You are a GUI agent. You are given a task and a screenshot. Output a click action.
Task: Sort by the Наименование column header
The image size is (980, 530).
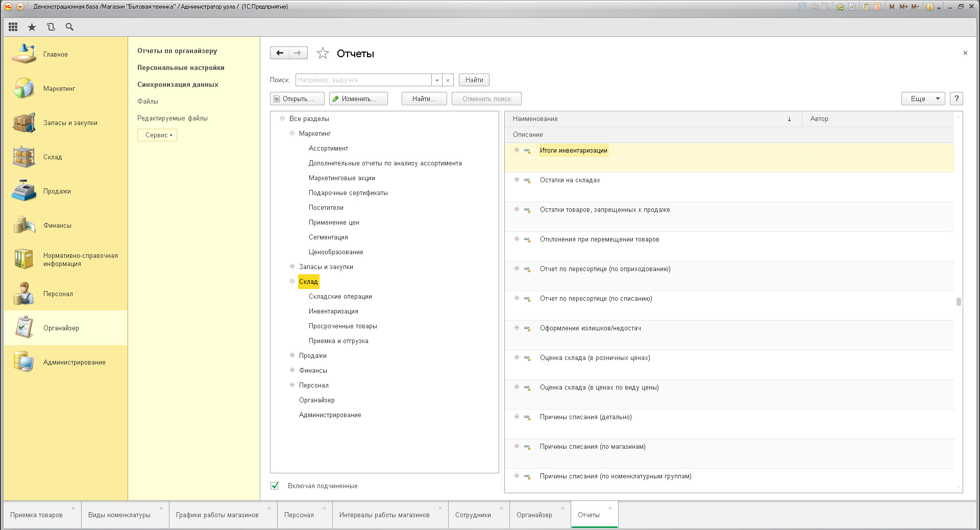pos(653,118)
